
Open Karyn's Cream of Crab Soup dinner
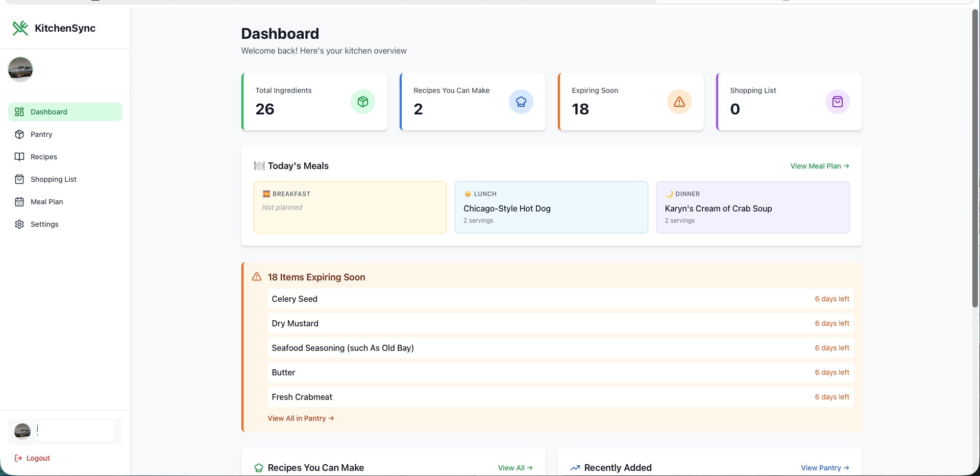tap(753, 207)
